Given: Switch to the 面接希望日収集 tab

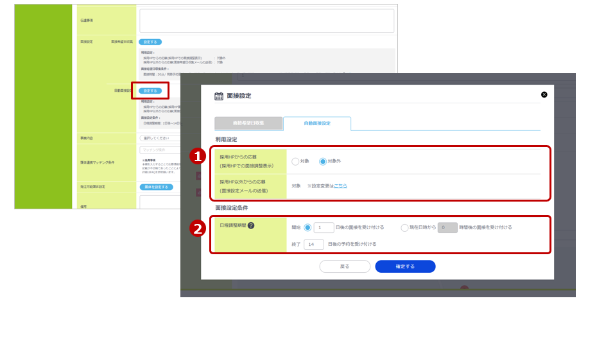Looking at the screenshot, I should pyautogui.click(x=248, y=123).
